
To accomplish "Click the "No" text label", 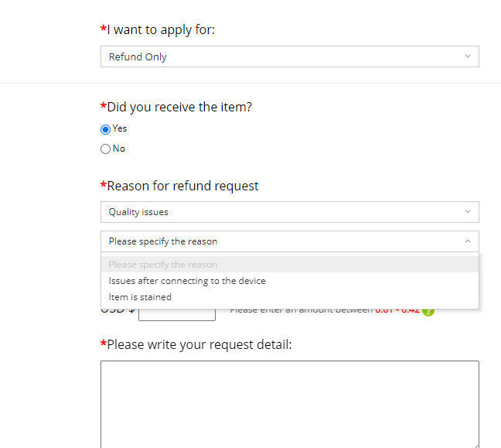I will coord(119,149).
